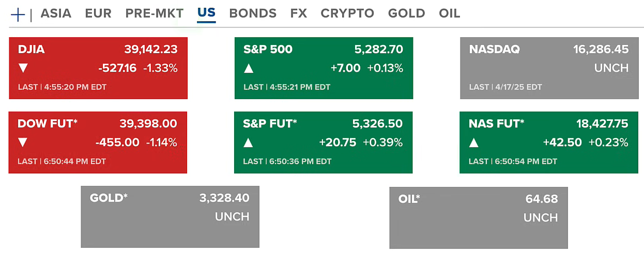Image resolution: width=644 pixels, height=254 pixels.
Task: Open the OIL* commodity tile
Action: click(478, 217)
